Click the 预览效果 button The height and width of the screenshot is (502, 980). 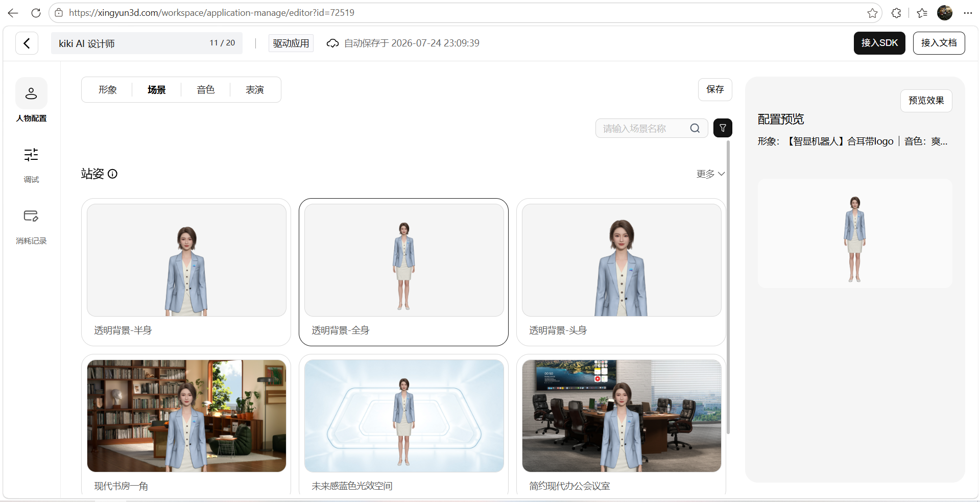[926, 101]
